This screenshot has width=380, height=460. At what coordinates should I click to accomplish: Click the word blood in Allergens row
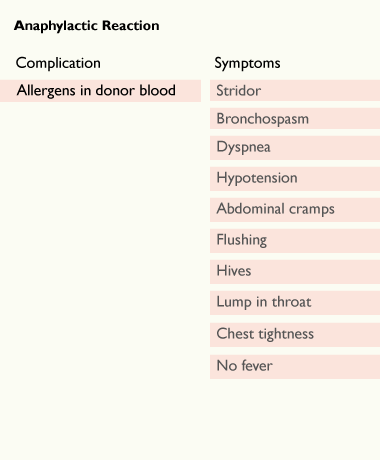tap(157, 90)
